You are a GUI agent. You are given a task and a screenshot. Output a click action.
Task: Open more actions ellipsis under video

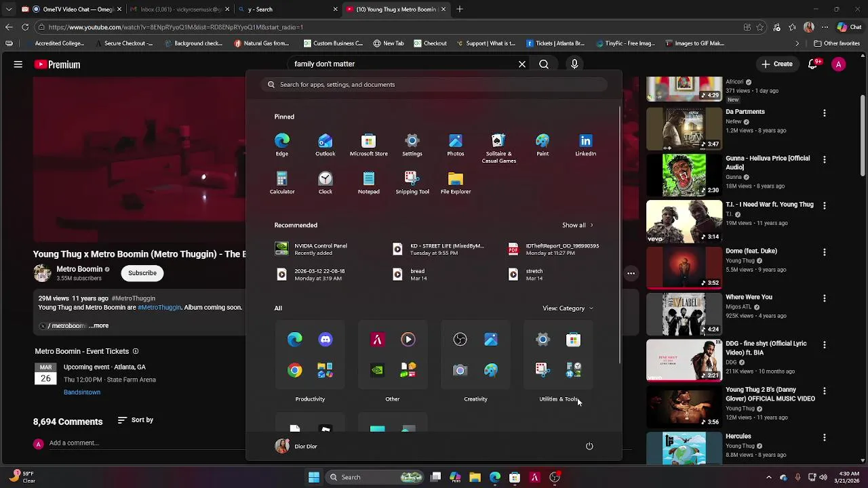point(631,273)
